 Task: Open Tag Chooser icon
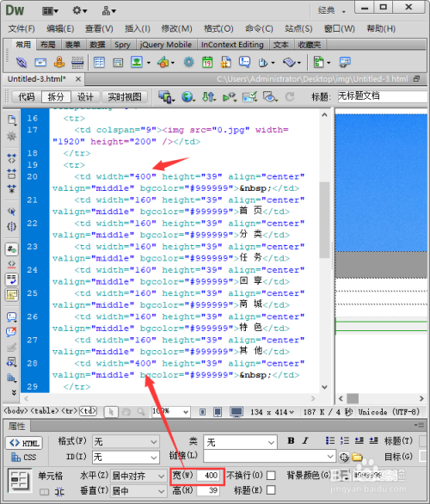(345, 62)
